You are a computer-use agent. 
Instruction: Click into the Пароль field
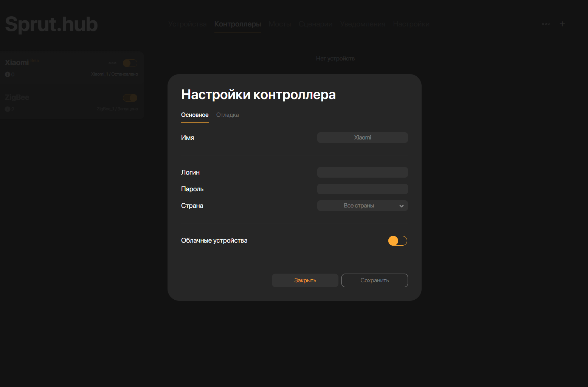tap(362, 189)
